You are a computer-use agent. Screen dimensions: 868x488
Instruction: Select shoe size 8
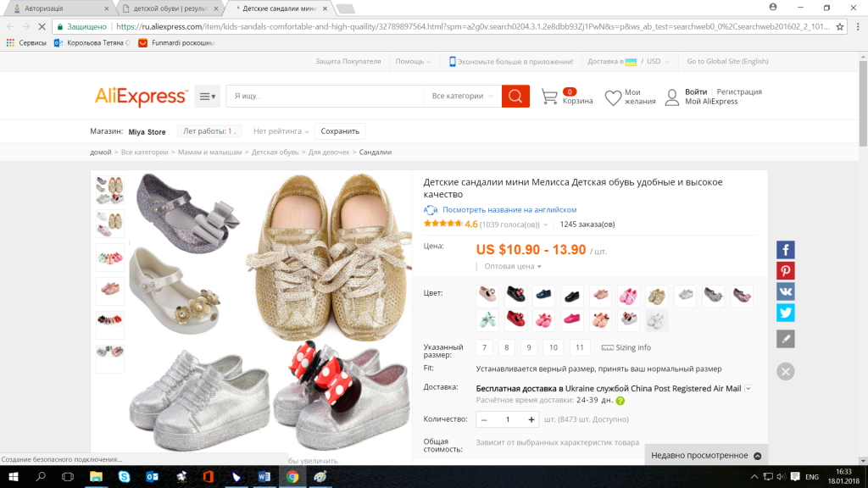[507, 347]
